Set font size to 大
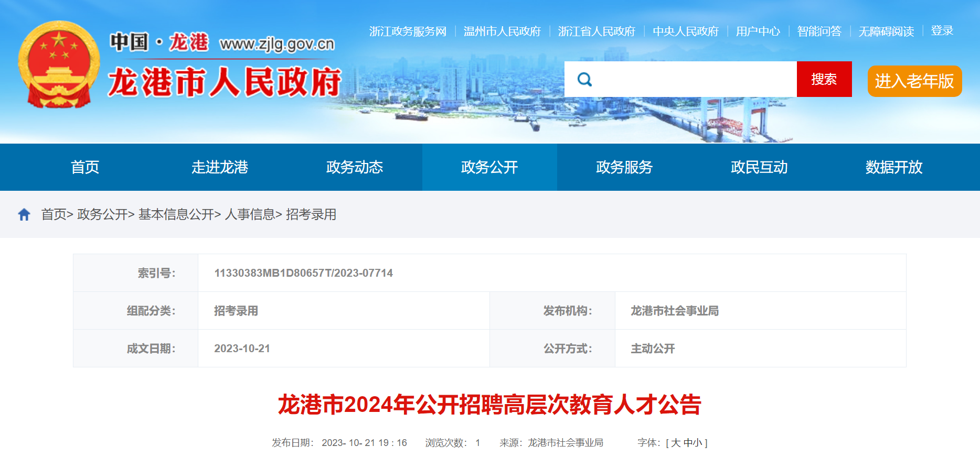Image resolution: width=980 pixels, height=457 pixels. tap(676, 443)
